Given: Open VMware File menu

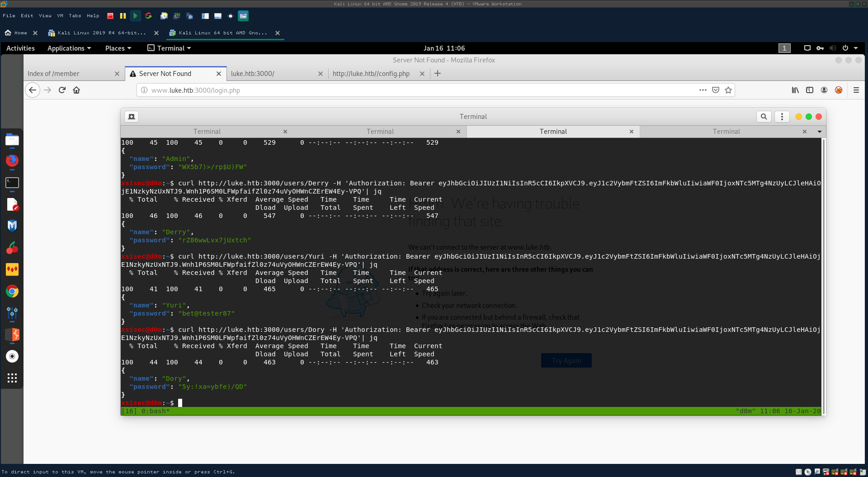Looking at the screenshot, I should pos(9,16).
